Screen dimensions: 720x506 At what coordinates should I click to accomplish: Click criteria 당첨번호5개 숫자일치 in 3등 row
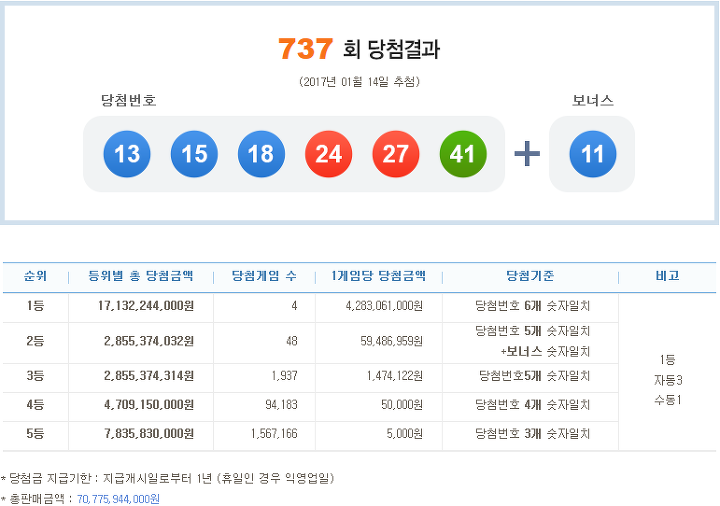click(x=534, y=376)
